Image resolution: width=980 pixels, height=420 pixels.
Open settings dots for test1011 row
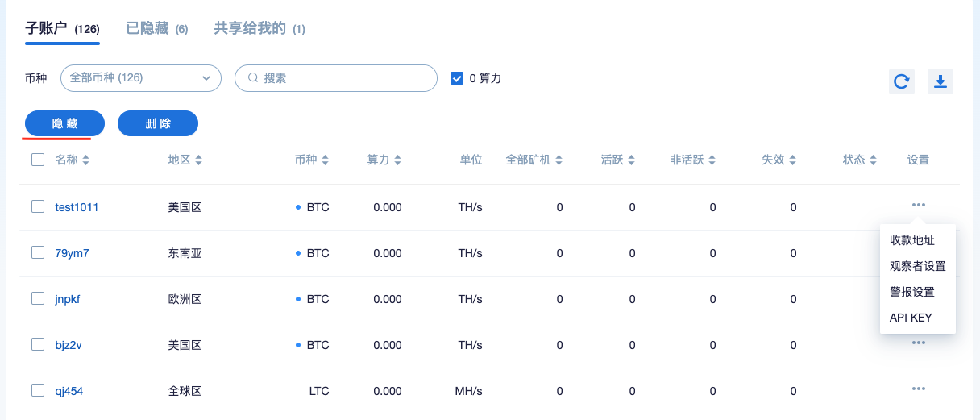[918, 205]
